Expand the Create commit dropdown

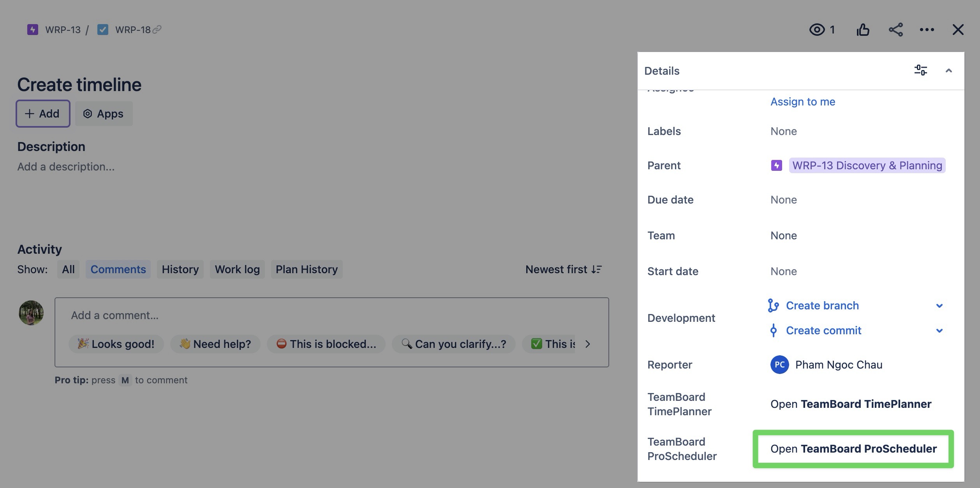[939, 330]
